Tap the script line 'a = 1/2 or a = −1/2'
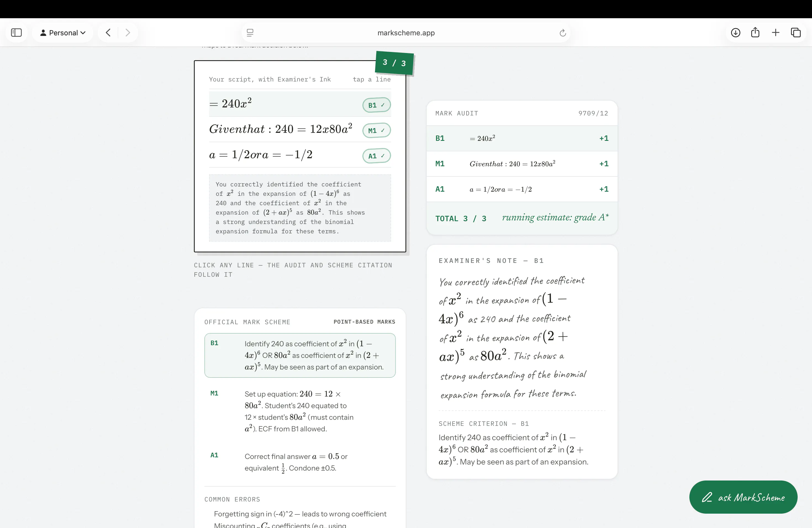This screenshot has width=812, height=528. point(300,155)
